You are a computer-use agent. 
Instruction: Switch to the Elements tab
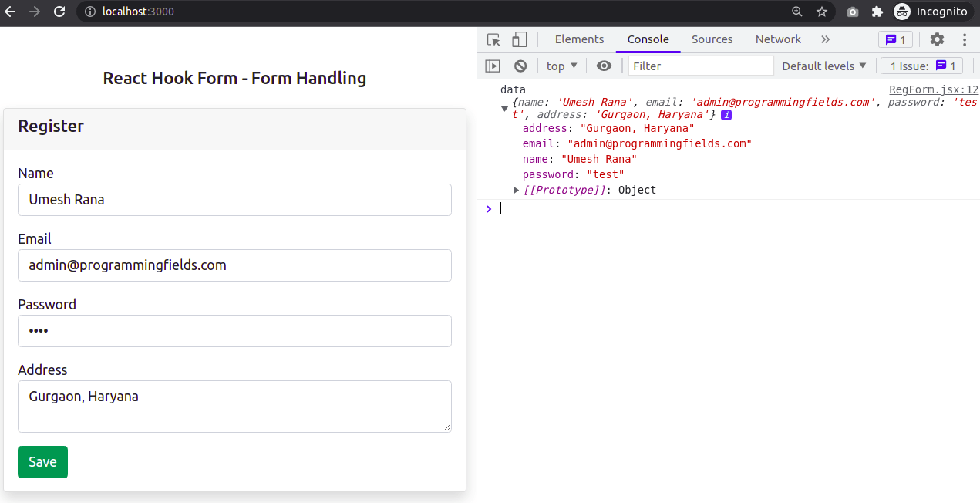tap(579, 39)
